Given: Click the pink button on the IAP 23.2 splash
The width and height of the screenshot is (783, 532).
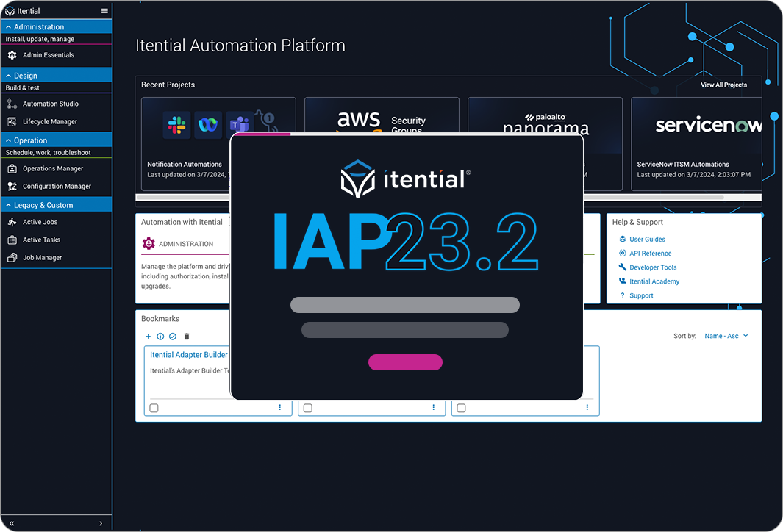Looking at the screenshot, I should coord(406,362).
